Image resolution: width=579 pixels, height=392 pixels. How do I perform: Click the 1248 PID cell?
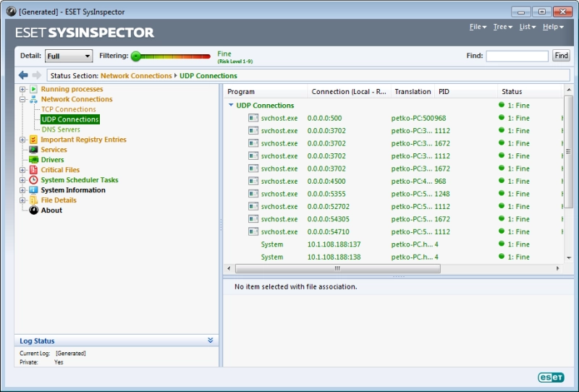(442, 194)
